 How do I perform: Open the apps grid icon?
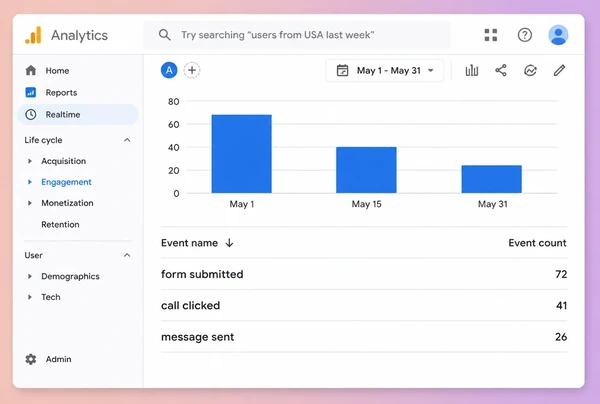[x=491, y=35]
